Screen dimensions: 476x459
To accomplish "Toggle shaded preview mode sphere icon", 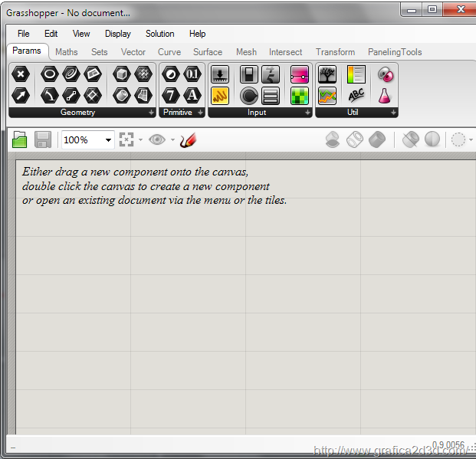I will pyautogui.click(x=432, y=139).
